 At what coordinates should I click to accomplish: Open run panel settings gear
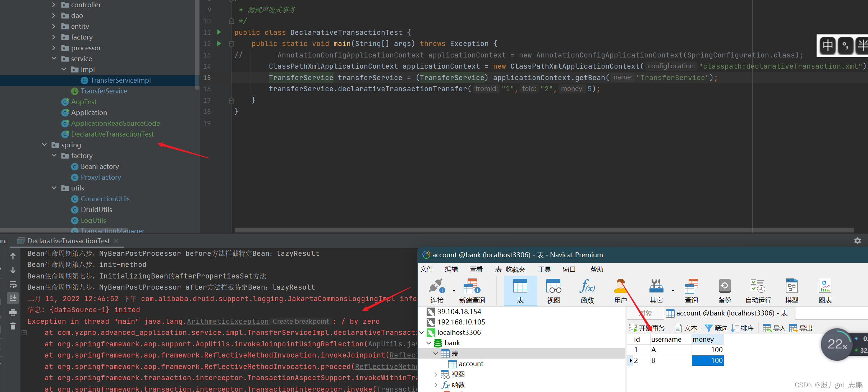click(x=858, y=241)
